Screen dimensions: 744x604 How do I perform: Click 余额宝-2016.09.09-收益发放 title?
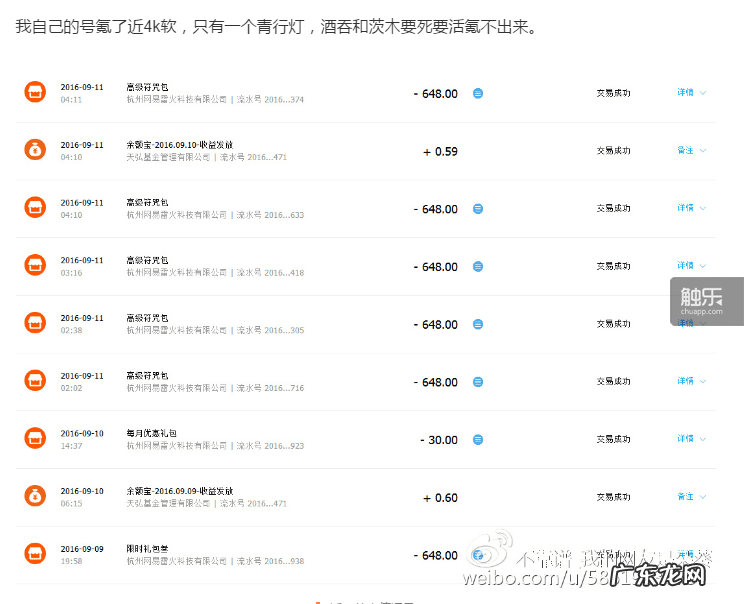[x=179, y=491]
